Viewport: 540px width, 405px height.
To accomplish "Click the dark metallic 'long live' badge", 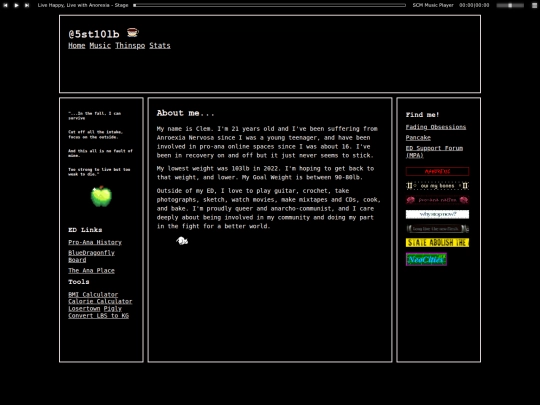I will [x=437, y=229].
